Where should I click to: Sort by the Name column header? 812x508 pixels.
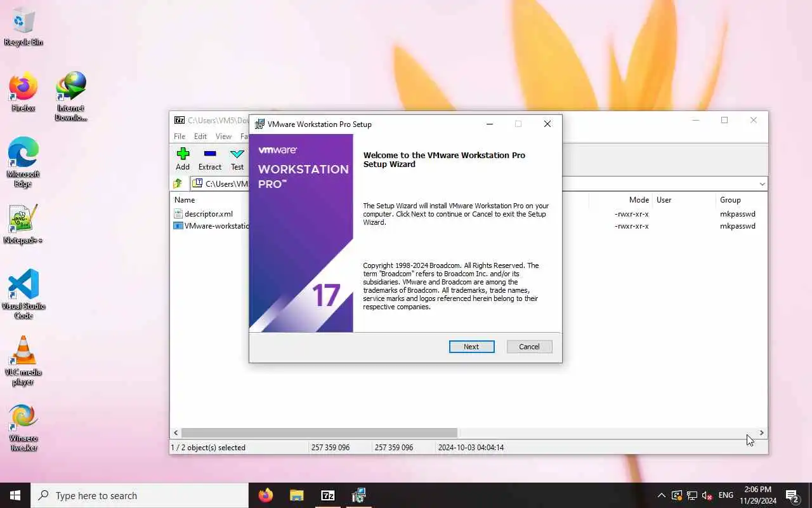(x=185, y=200)
